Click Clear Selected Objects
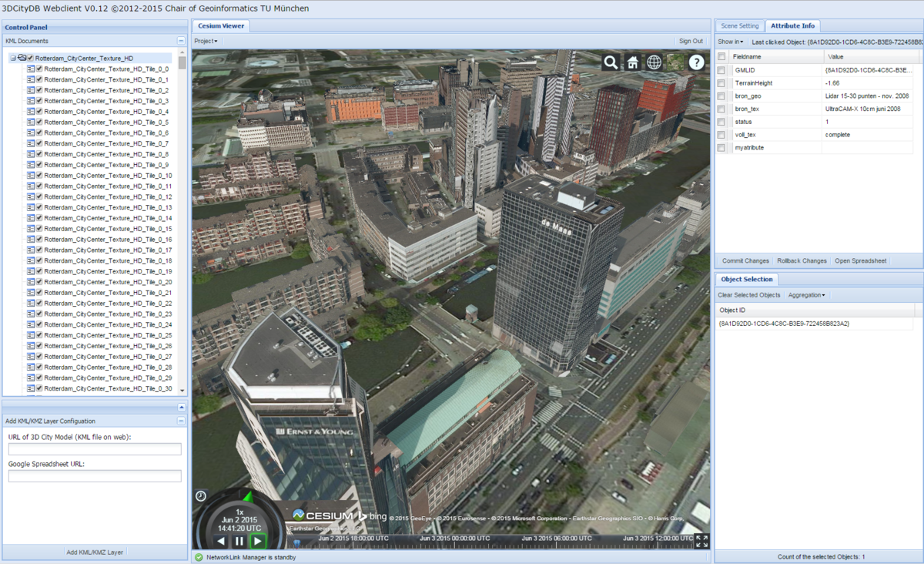This screenshot has width=924, height=564. 748,295
